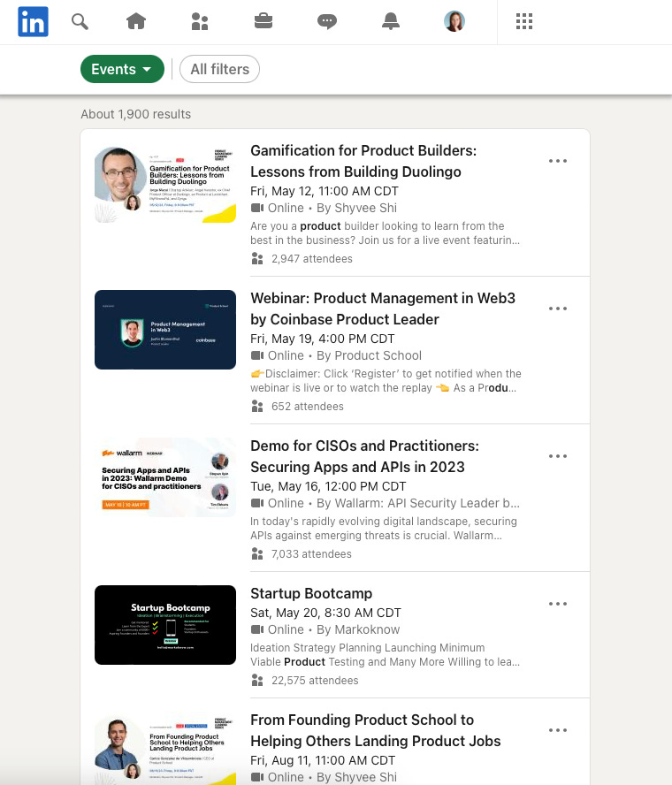Click the Wallarm Securing Apps thumbnail
This screenshot has height=785, width=672.
pyautogui.click(x=165, y=477)
